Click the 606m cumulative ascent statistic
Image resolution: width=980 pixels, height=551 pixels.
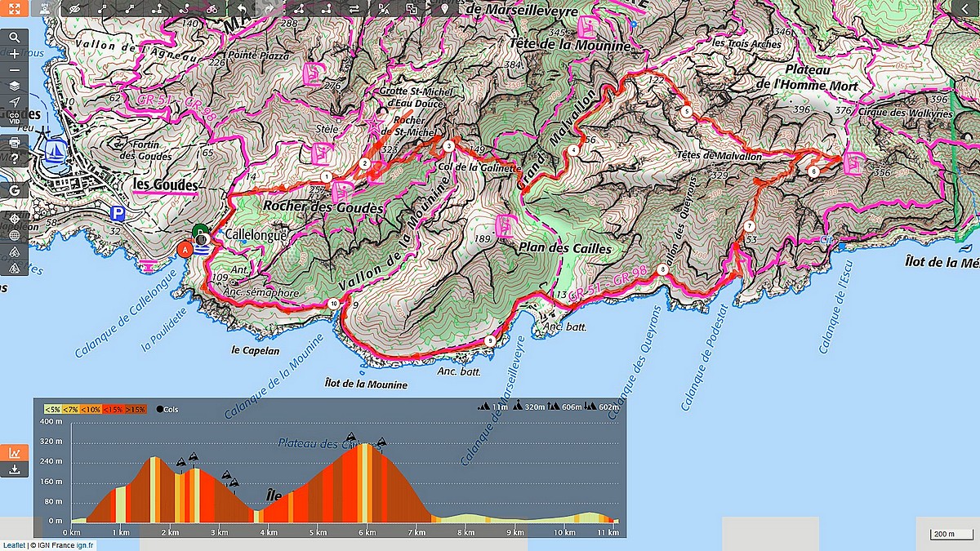tap(564, 407)
